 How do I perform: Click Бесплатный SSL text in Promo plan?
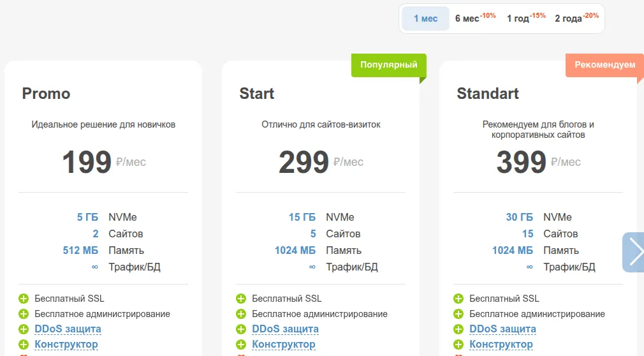tap(70, 299)
